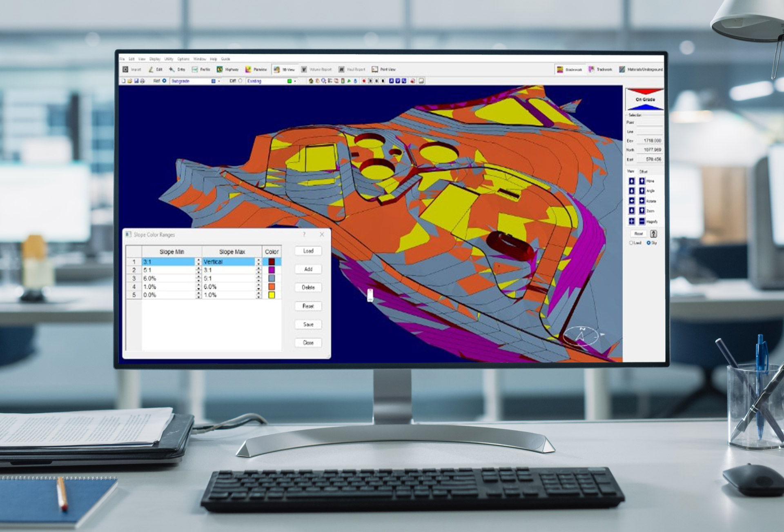Open the Subgrade surface dropdown
Viewport: 784px width, 532px height.
click(x=218, y=82)
